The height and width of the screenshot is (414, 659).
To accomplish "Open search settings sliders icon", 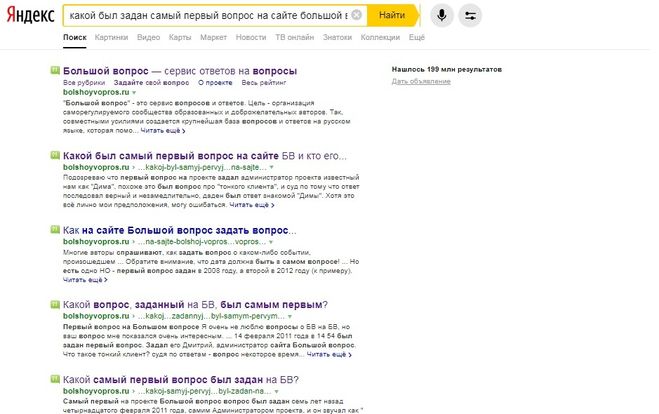I will coord(470,16).
